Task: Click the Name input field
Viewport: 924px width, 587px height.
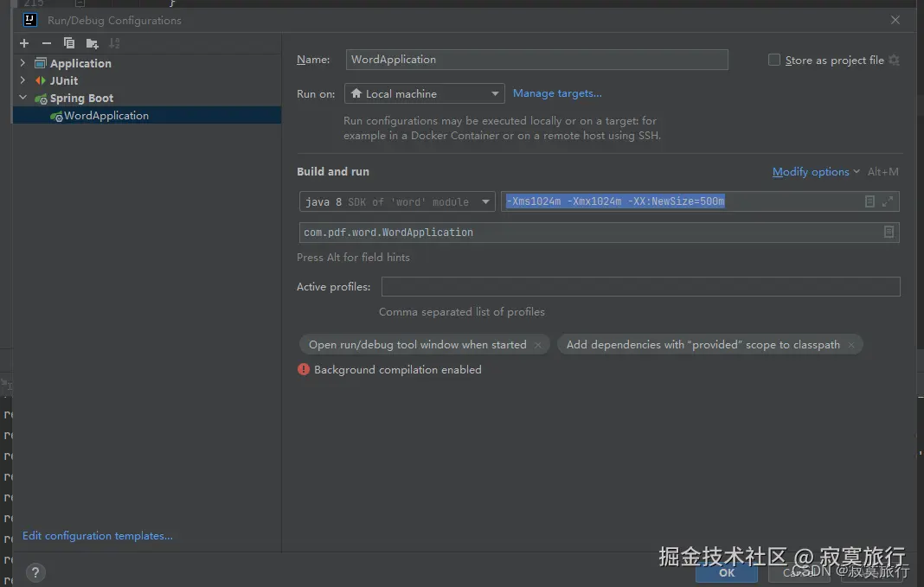Action: [x=537, y=60]
